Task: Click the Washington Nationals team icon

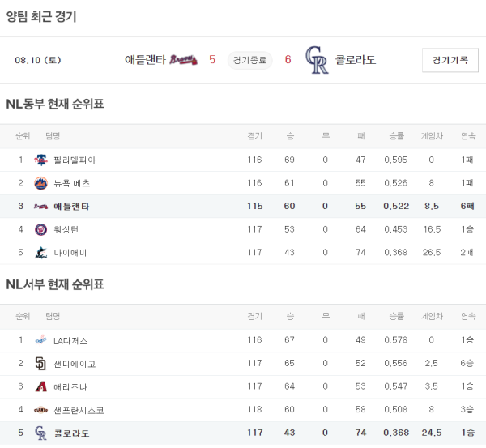Action: [x=40, y=229]
